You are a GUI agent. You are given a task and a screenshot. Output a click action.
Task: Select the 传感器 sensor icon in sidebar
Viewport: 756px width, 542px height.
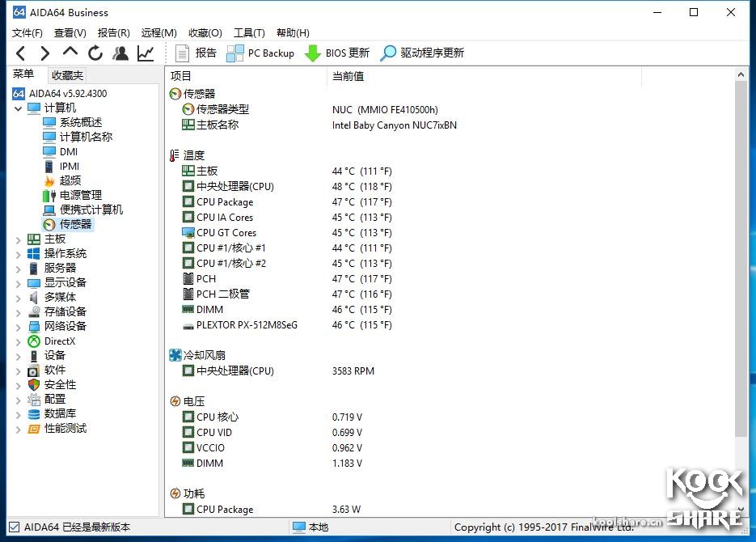(x=49, y=224)
